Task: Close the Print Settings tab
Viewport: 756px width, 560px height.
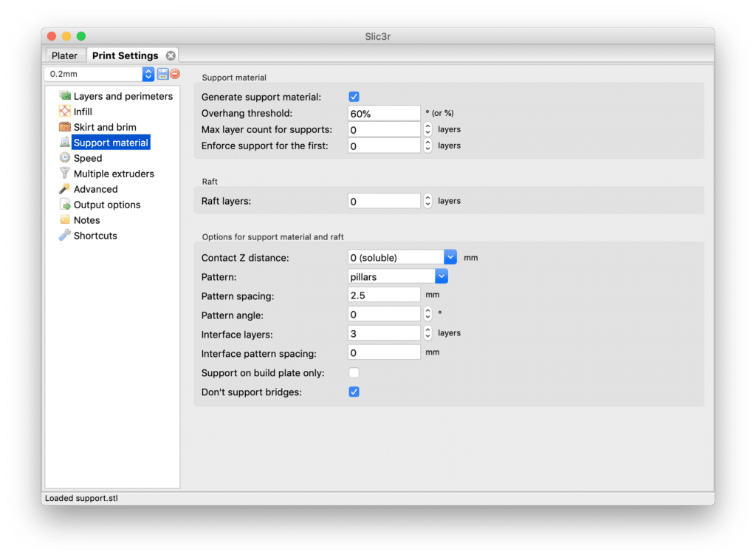Action: pos(171,55)
